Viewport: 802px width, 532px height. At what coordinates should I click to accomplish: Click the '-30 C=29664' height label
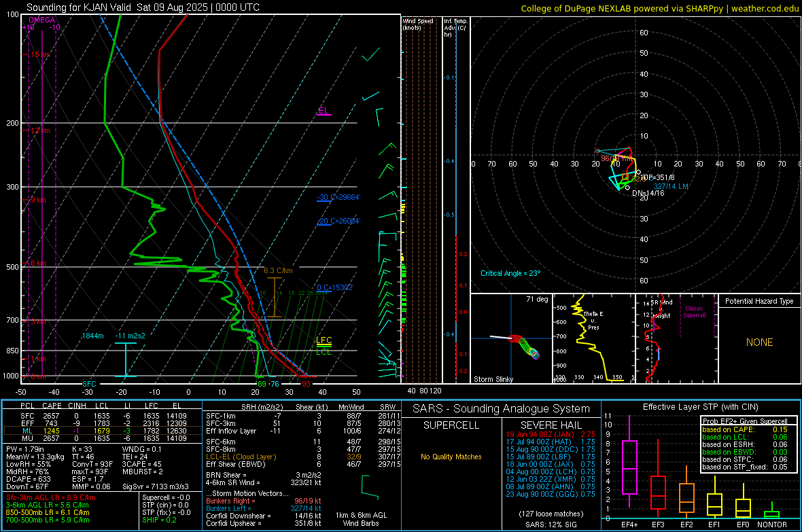coord(338,197)
